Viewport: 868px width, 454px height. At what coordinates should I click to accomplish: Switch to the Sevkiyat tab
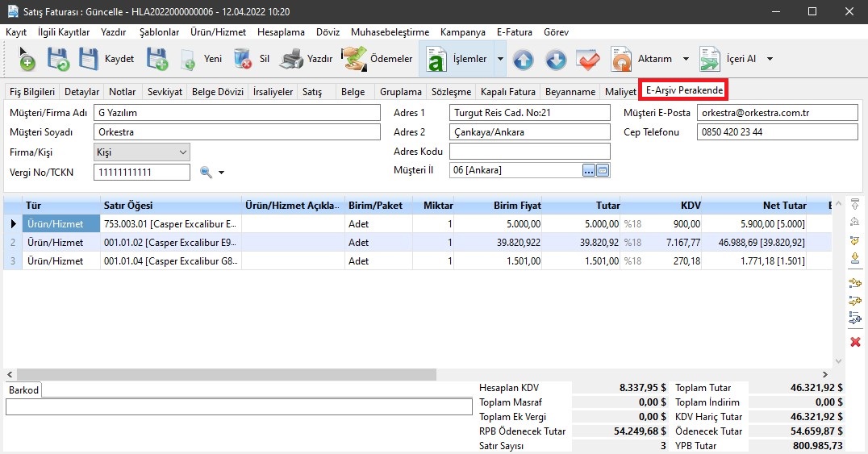165,92
